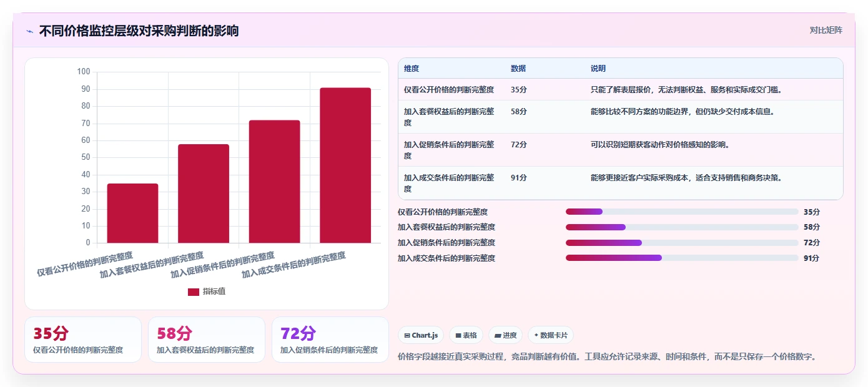
Task: Click the 35分 data card
Action: [x=83, y=340]
